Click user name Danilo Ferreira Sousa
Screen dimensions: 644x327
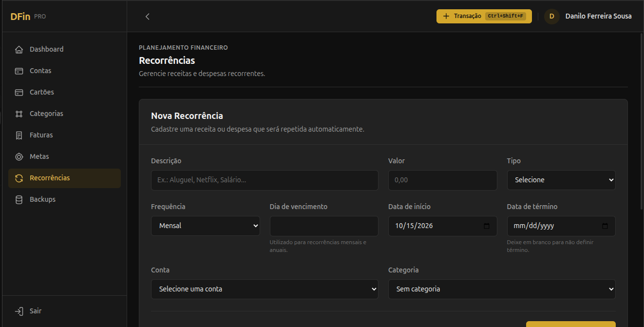pos(598,16)
